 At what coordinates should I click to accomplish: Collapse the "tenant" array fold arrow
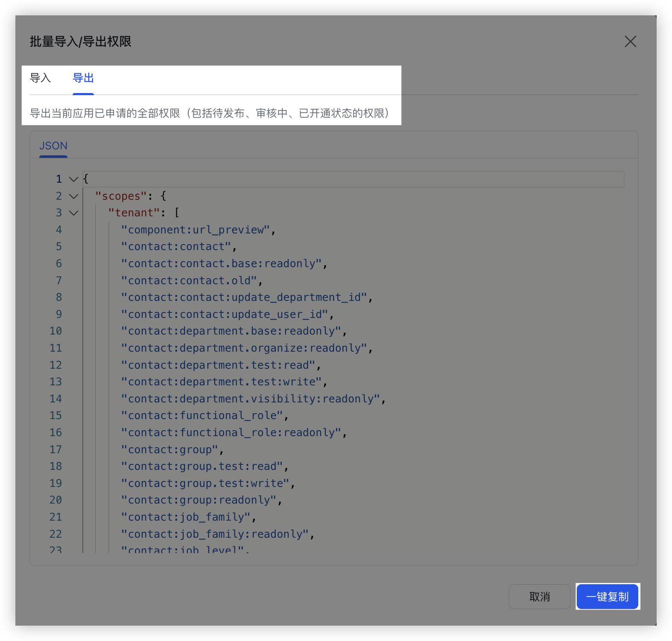coord(73,213)
